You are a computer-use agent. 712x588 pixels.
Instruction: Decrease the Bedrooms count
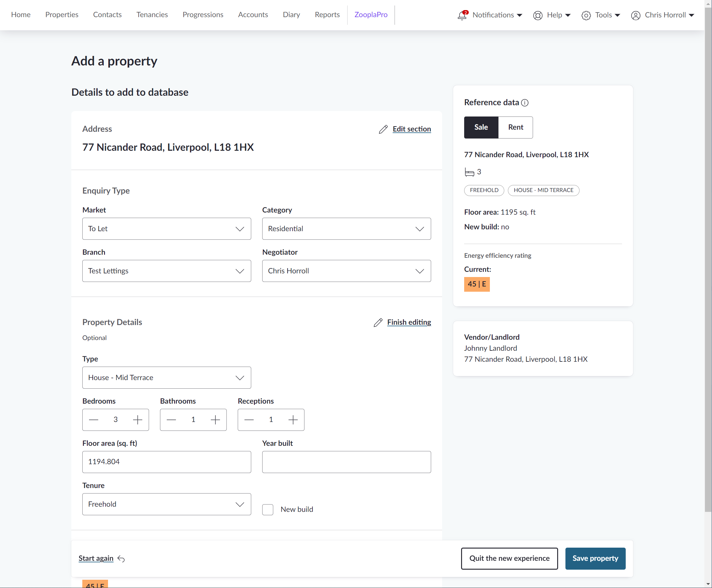tap(94, 420)
